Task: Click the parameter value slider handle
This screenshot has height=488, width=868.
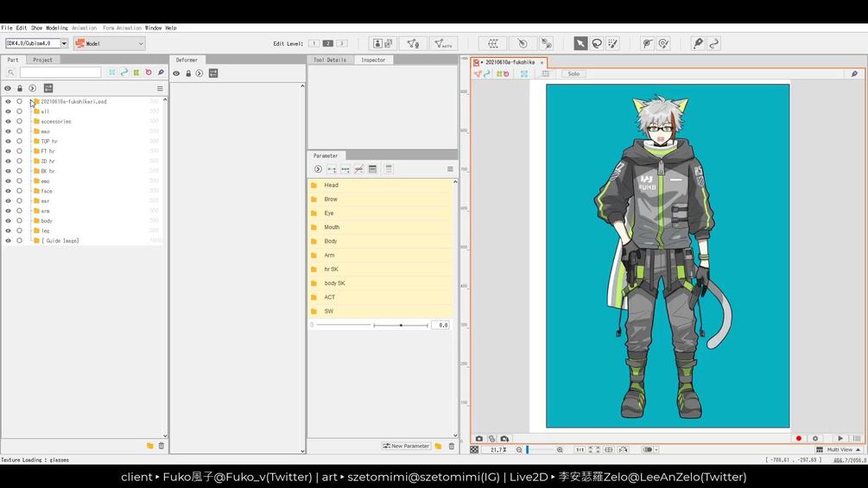Action: (401, 326)
